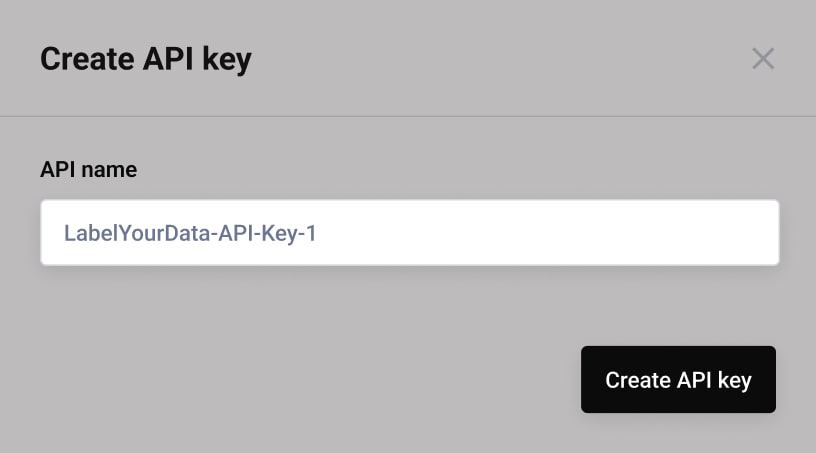Close the Create API key dialog
This screenshot has height=453, width=816.
(x=763, y=59)
